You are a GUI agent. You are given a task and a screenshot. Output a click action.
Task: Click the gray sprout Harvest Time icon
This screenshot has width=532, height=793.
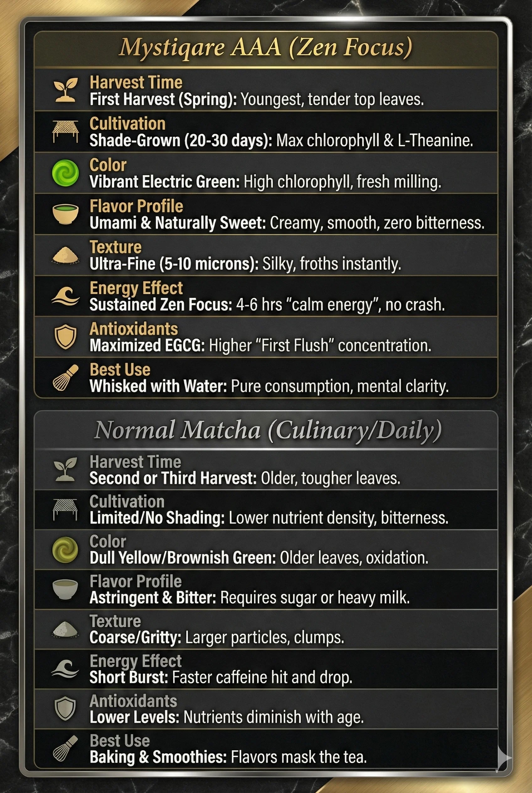(x=66, y=469)
